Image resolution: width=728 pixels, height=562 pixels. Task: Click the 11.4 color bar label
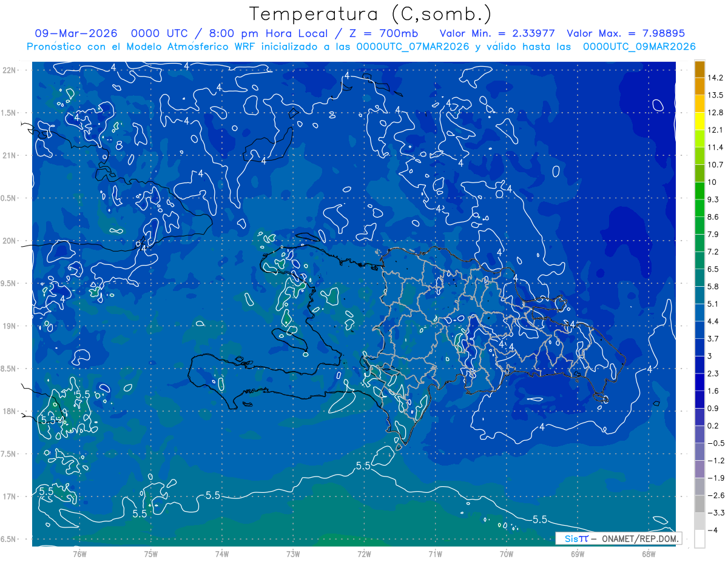tap(715, 147)
